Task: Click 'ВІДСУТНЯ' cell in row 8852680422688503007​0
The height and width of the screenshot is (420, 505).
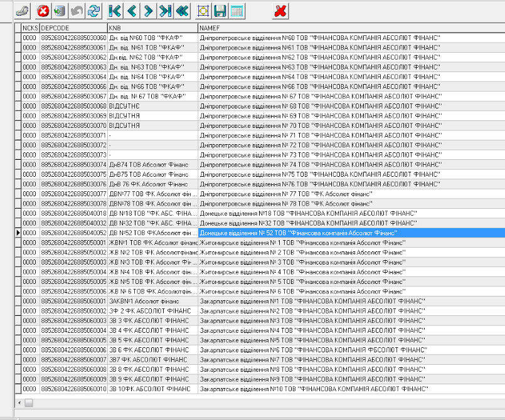Action: 152,125
